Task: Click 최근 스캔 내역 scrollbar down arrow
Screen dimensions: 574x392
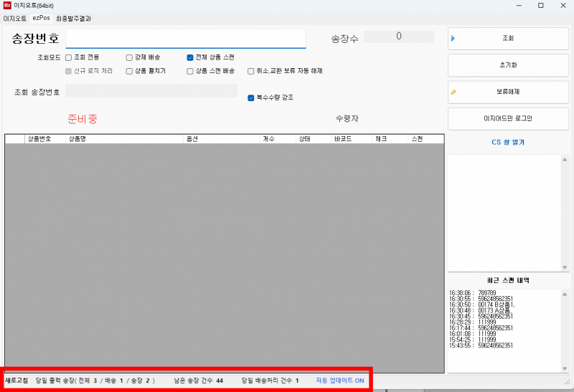Action: [565, 368]
